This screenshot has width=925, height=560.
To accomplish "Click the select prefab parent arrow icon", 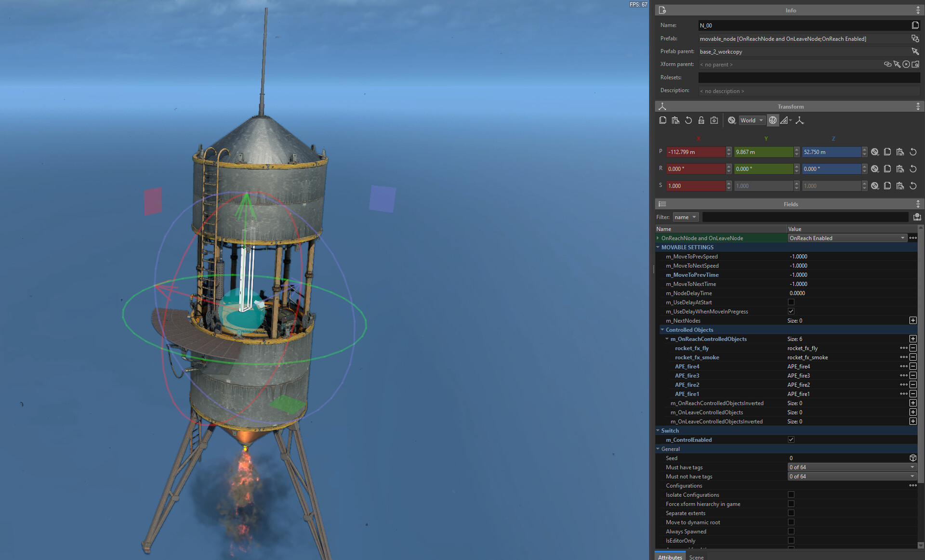I will (915, 52).
